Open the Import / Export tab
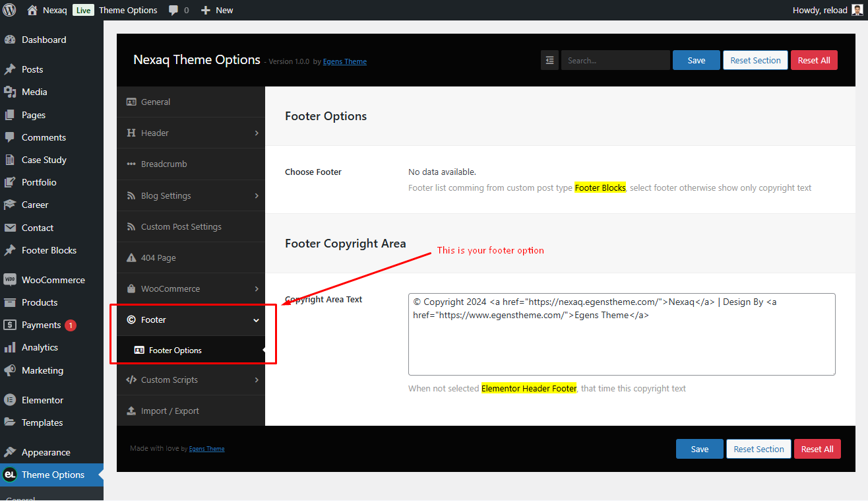 click(x=191, y=411)
